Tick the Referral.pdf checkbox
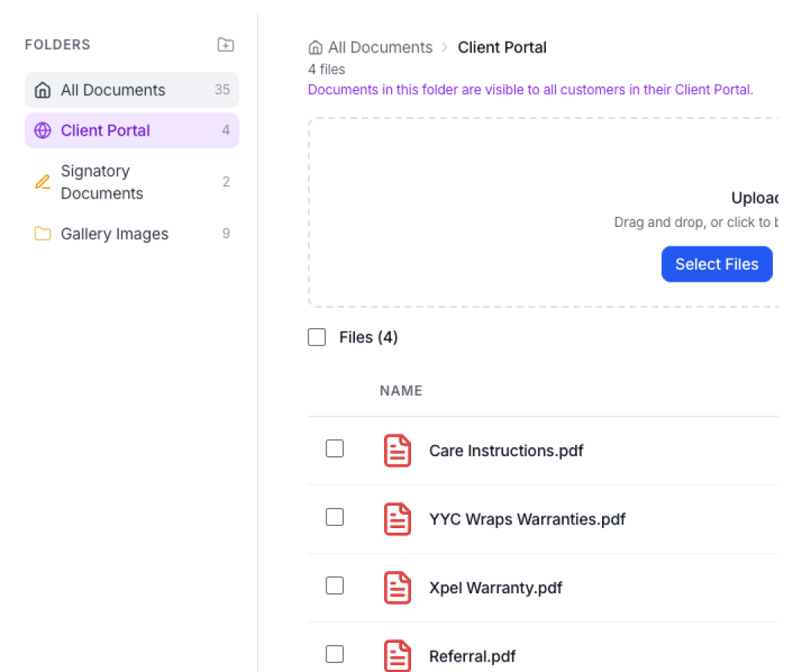This screenshot has height=672, width=793. [x=335, y=654]
